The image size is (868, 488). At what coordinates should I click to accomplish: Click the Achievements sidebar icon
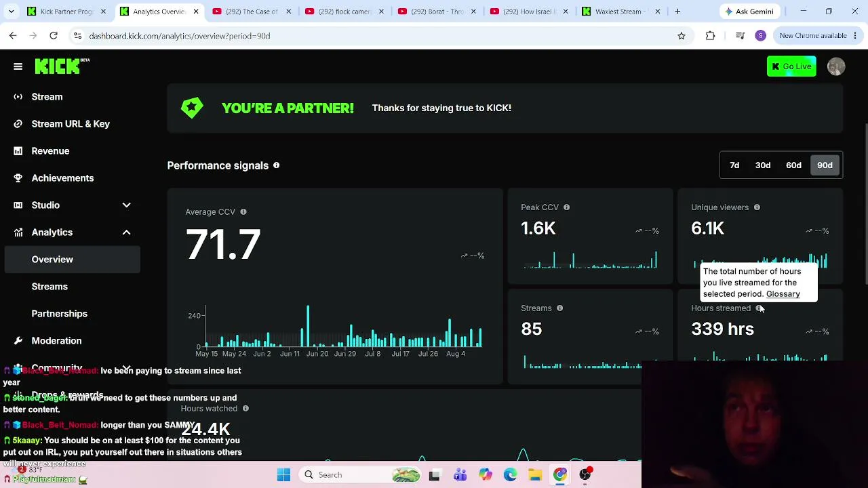18,178
